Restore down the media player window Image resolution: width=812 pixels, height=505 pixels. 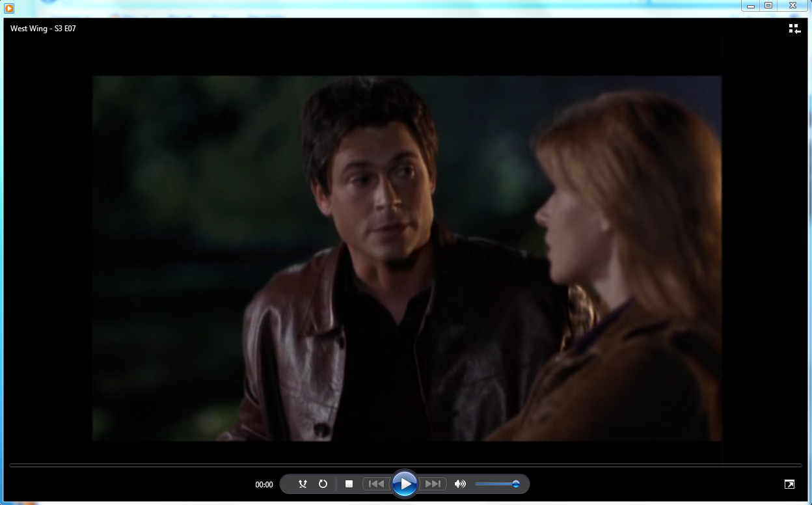point(768,5)
